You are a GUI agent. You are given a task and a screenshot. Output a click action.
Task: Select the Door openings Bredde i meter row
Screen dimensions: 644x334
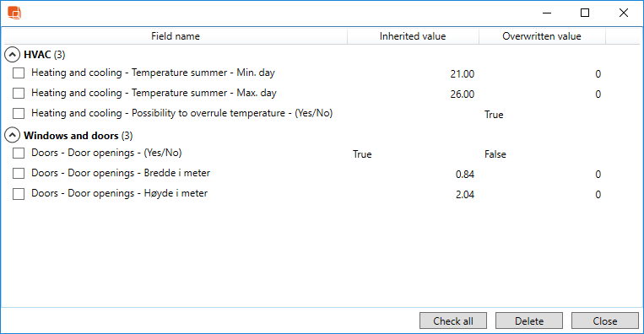tap(322, 173)
